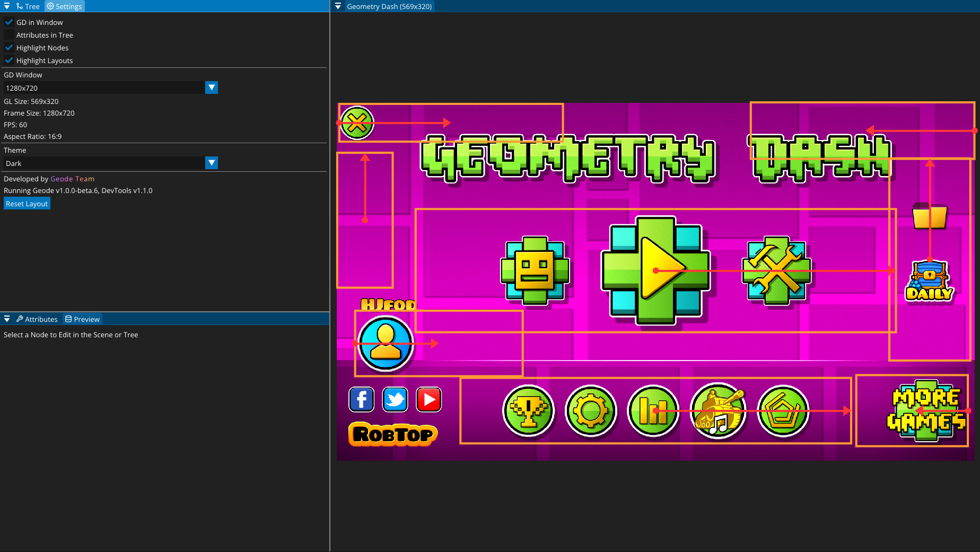Click the YouTube icon
The width and height of the screenshot is (980, 552).
(x=428, y=400)
